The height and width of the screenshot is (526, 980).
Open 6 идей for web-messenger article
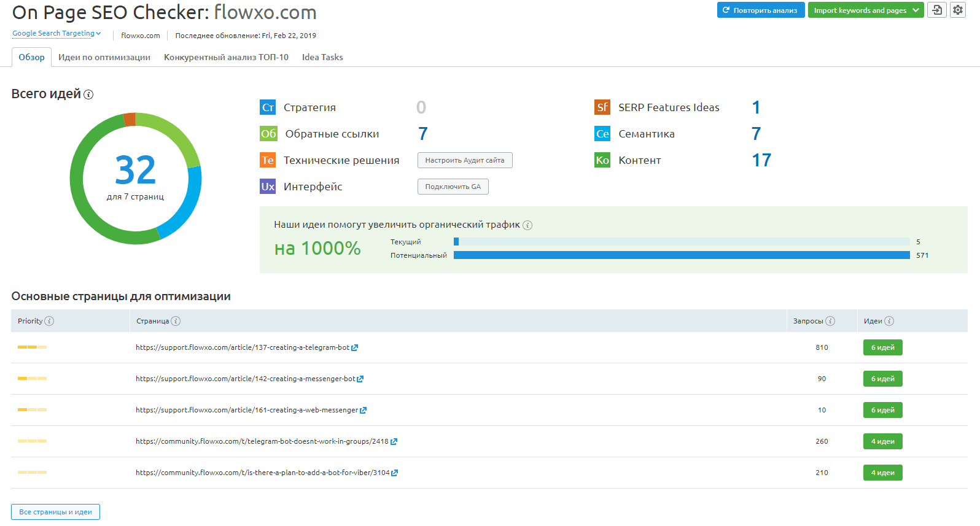click(883, 410)
